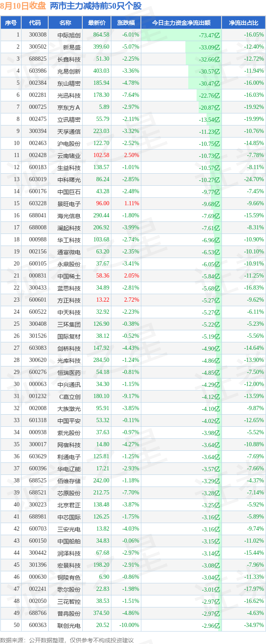Viewport: 266px width, 644px height.
Task: Click the 净流出占比 column header
Action: click(x=244, y=23)
